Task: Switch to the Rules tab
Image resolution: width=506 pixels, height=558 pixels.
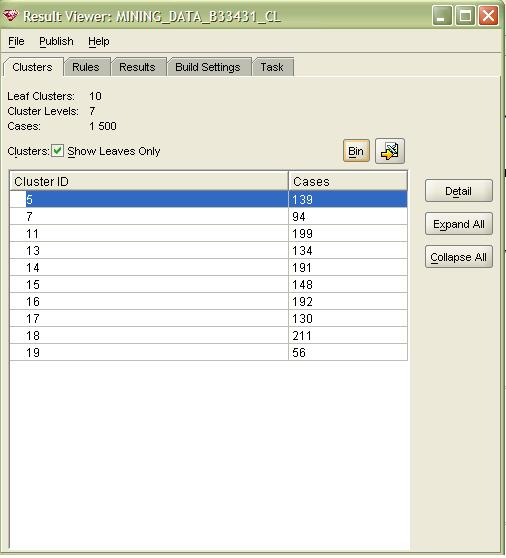Action: pos(85,67)
